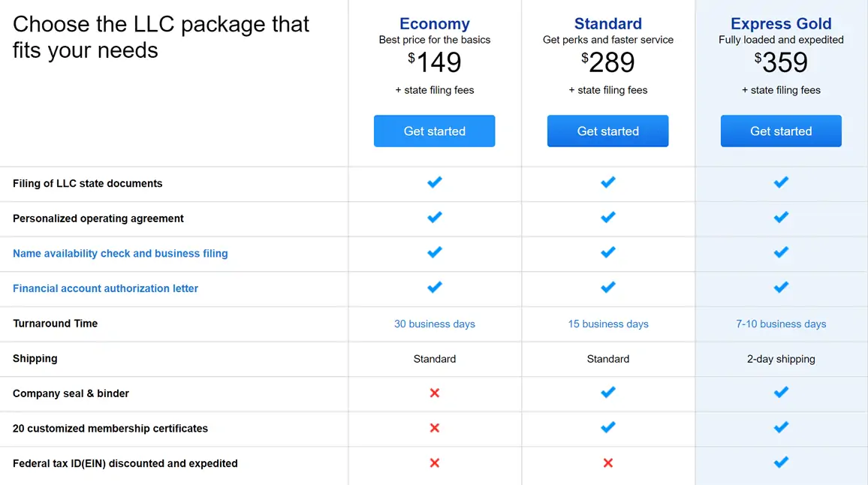The height and width of the screenshot is (485, 868).
Task: Select the Standard package heading
Action: 607,24
